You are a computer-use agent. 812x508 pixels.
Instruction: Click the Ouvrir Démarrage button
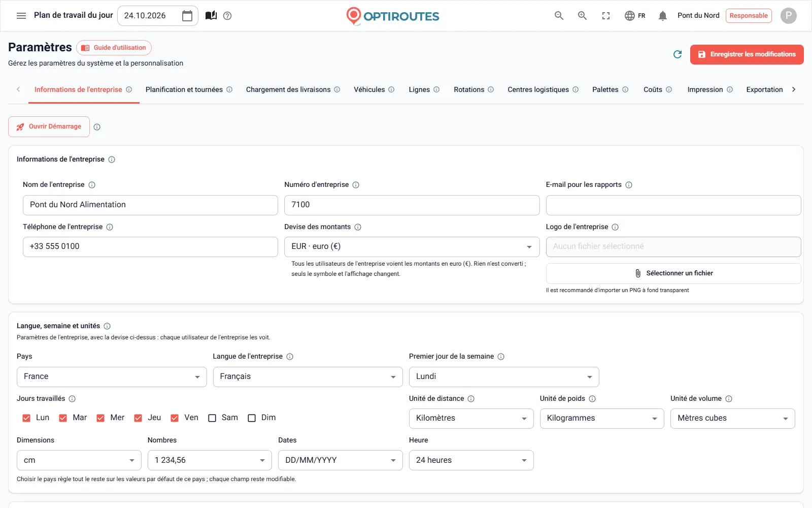49,126
